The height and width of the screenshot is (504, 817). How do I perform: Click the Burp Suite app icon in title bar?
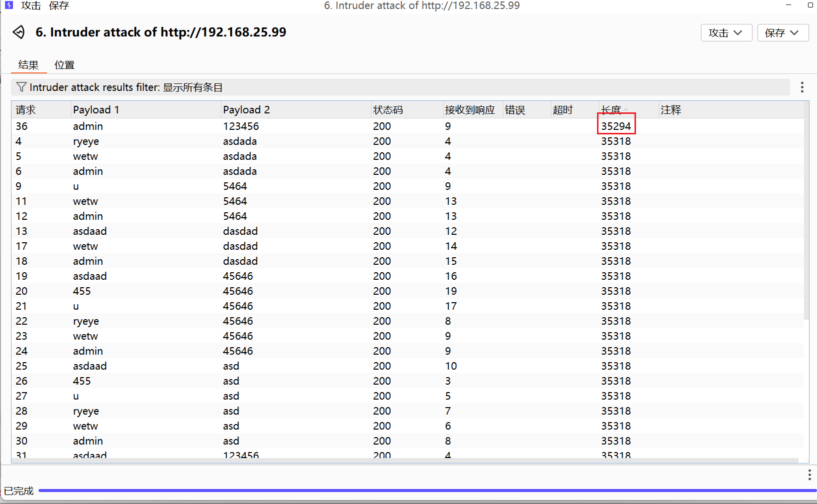pyautogui.click(x=8, y=5)
